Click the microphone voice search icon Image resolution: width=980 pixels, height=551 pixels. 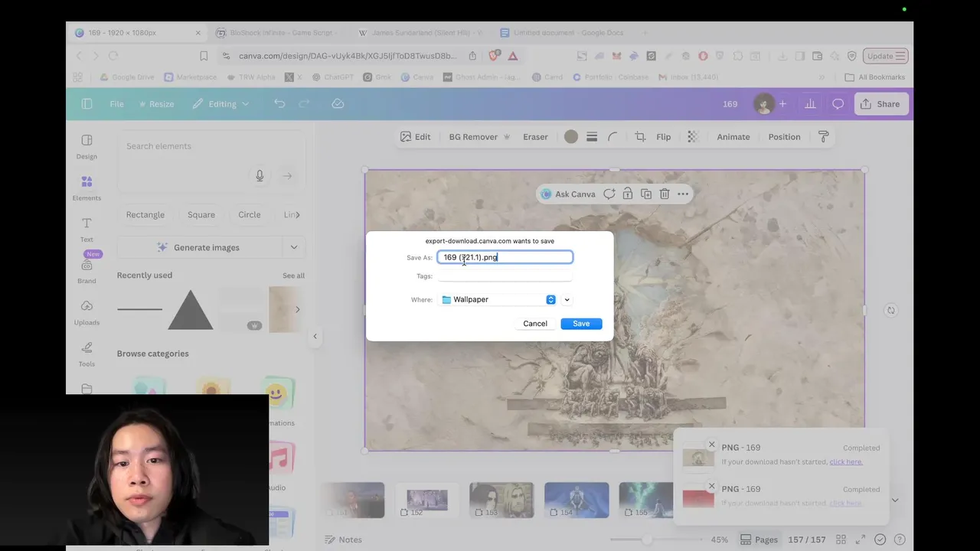click(260, 176)
